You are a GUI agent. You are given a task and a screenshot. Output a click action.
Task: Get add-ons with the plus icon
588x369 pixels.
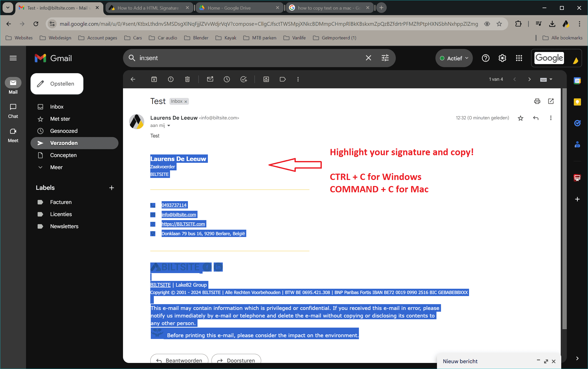coord(577,199)
